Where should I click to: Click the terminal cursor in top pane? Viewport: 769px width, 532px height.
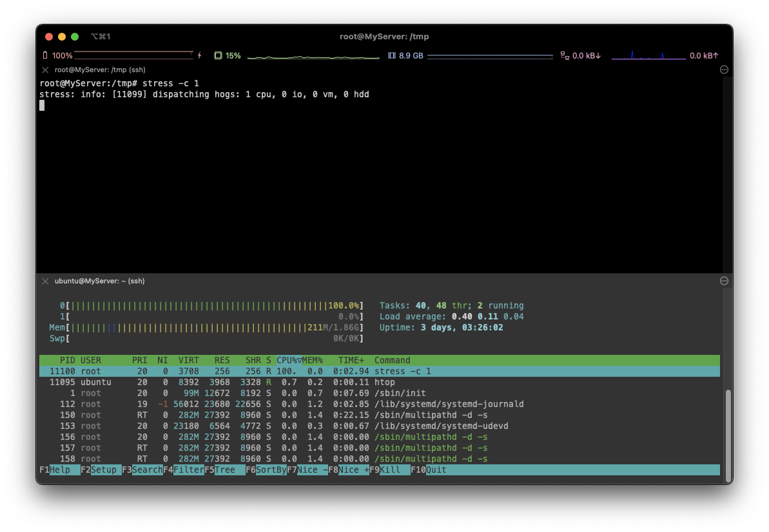(x=42, y=106)
